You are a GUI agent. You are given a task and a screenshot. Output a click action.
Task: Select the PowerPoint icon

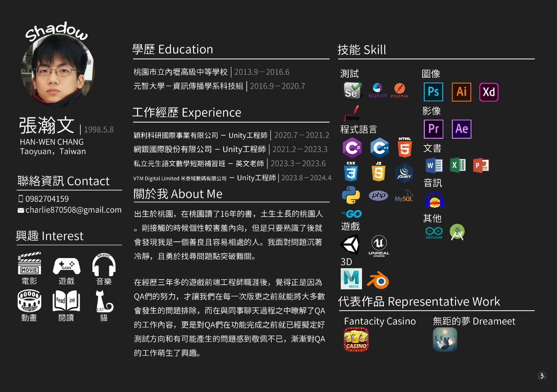(481, 165)
